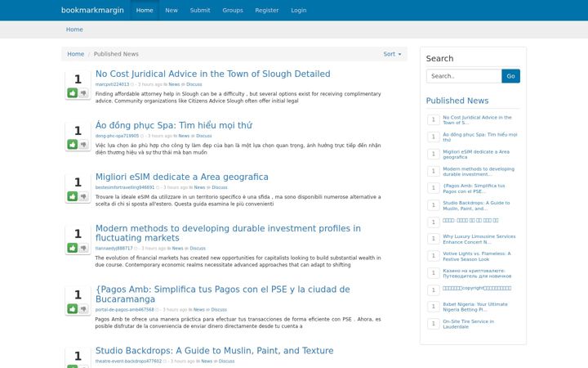This screenshot has height=368, width=588.
Task: Focus the Search input field
Action: [464, 76]
